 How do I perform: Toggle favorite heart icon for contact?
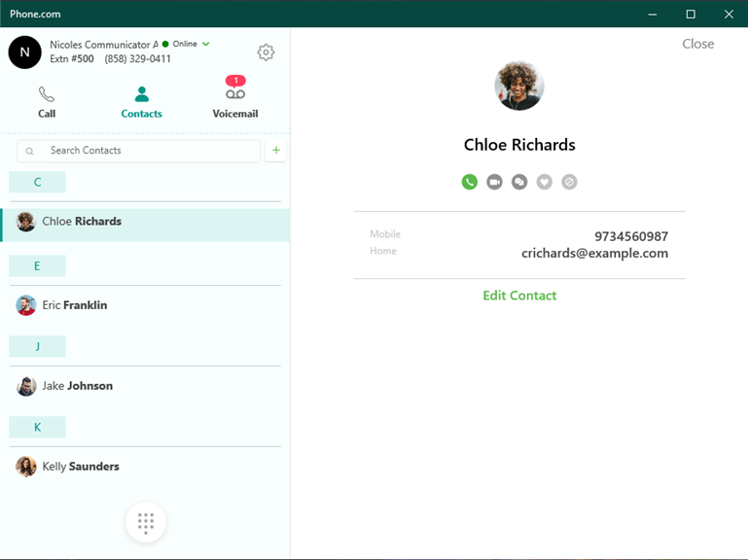(545, 182)
